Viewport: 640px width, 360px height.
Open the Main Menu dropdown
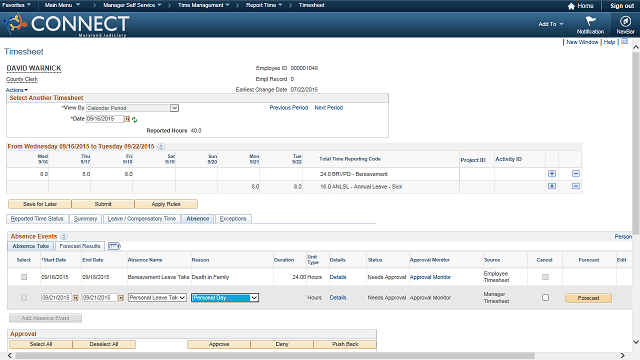click(x=62, y=5)
